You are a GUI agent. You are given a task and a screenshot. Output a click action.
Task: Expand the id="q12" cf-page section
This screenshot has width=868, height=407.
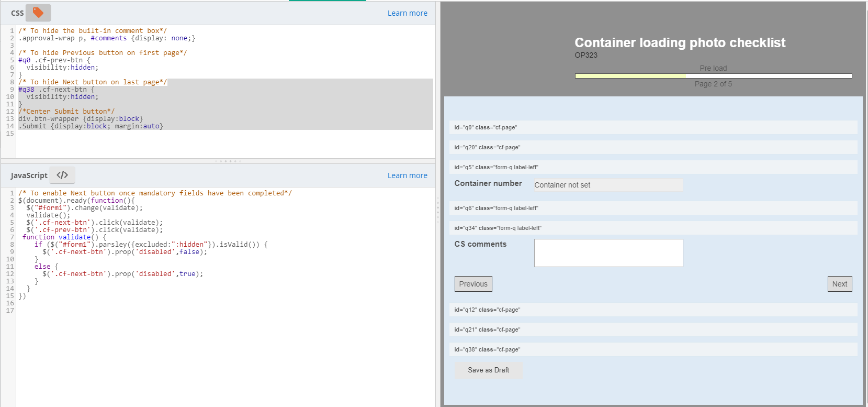pyautogui.click(x=653, y=310)
